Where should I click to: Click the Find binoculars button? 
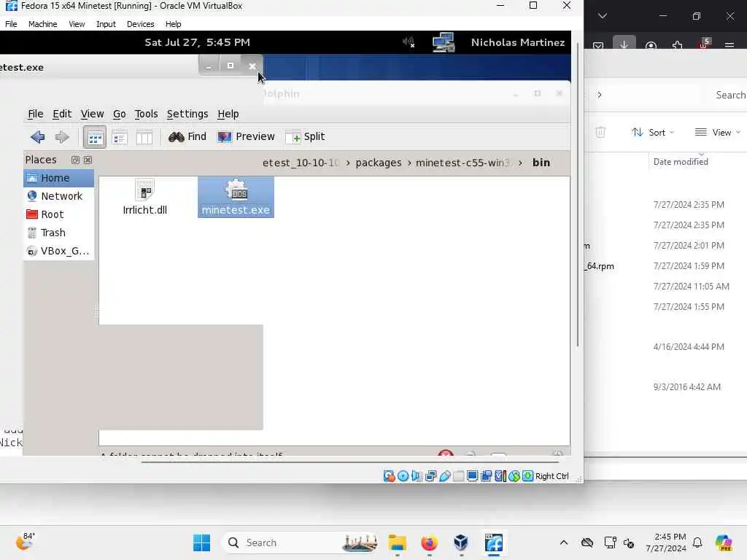click(x=187, y=136)
